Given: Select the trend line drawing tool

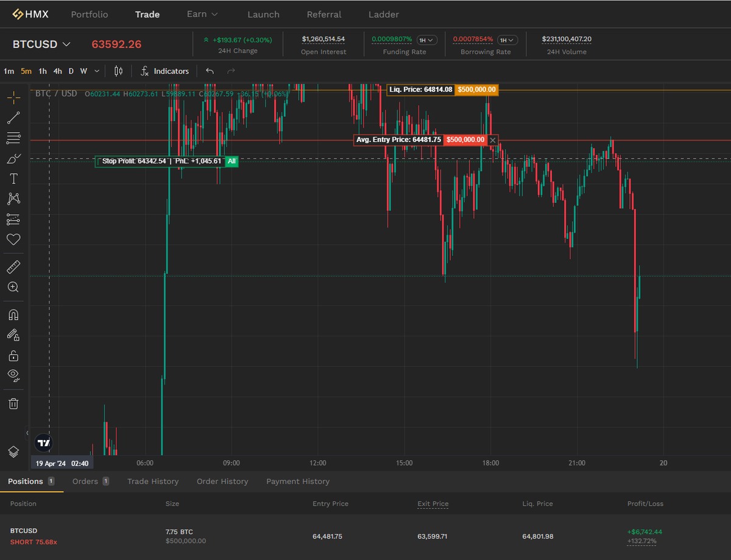Looking at the screenshot, I should (13, 118).
